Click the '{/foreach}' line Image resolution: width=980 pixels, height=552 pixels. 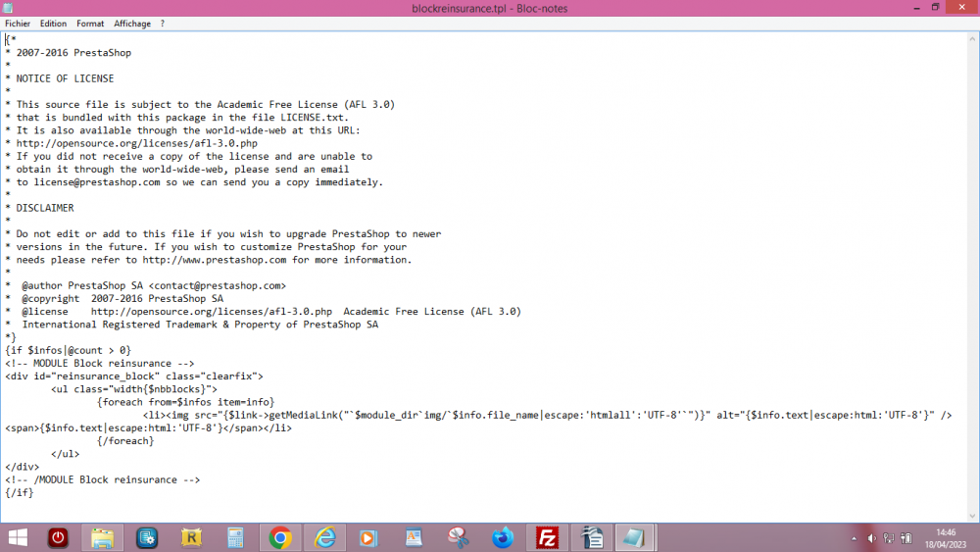pos(125,441)
